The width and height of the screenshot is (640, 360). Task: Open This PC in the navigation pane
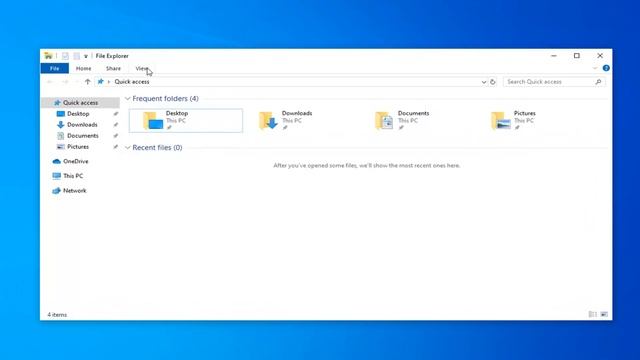[x=73, y=176]
